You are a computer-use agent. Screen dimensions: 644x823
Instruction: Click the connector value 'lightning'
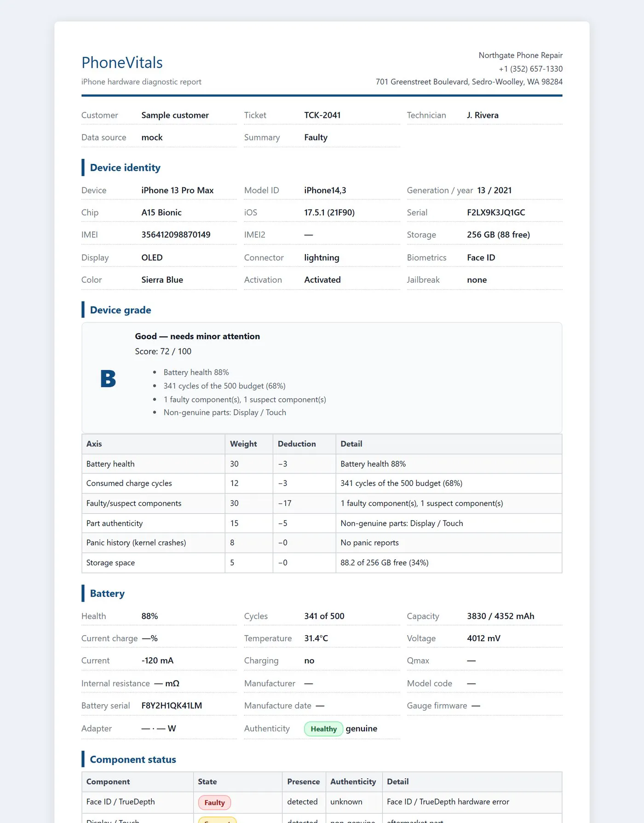click(x=322, y=257)
